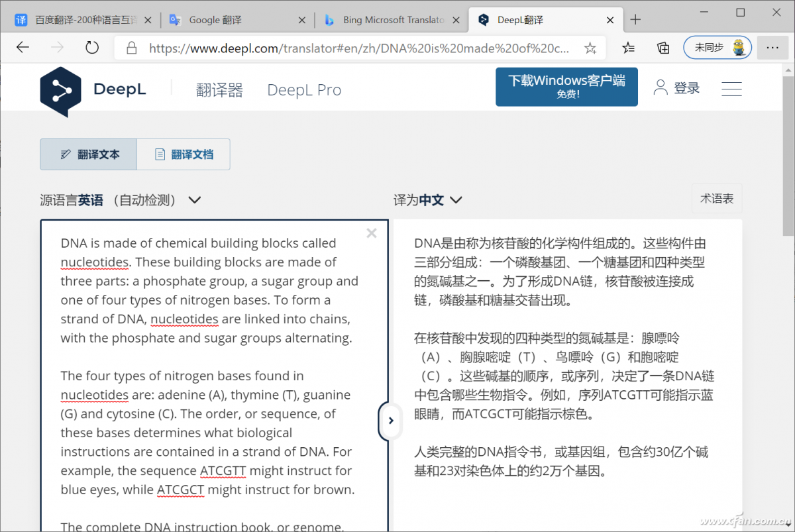Viewport: 795px width, 532px height.
Task: Click the pencil icon in 翻译文本
Action: click(x=65, y=154)
